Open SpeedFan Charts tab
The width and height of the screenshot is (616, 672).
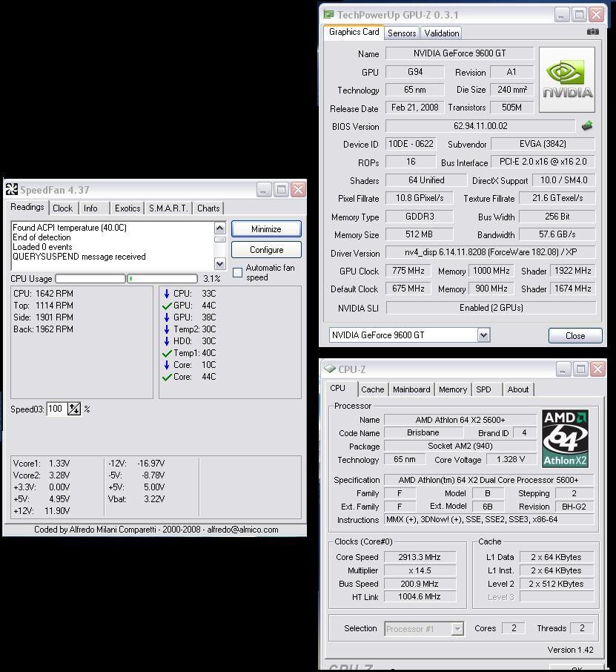click(208, 208)
